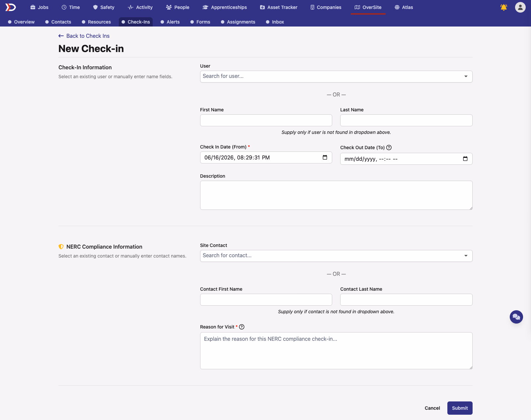Focus the Last Name field
Viewport: 531px width, 420px height.
406,120
